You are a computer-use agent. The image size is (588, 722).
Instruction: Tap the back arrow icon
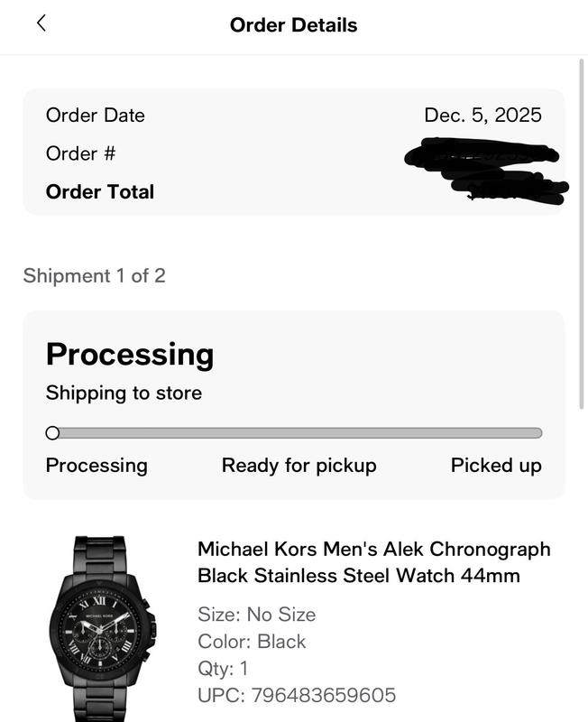coord(41,24)
